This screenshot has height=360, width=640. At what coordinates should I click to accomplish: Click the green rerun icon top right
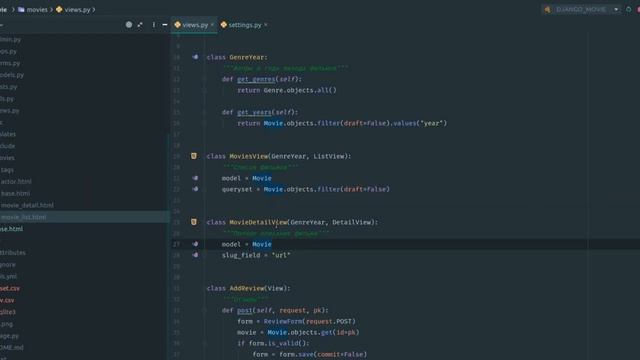(629, 9)
